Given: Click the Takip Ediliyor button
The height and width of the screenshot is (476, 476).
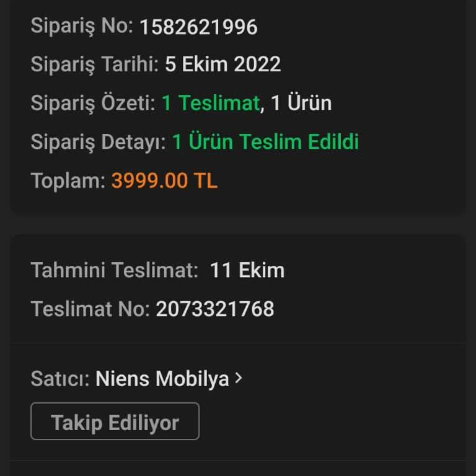Looking at the screenshot, I should [115, 422].
